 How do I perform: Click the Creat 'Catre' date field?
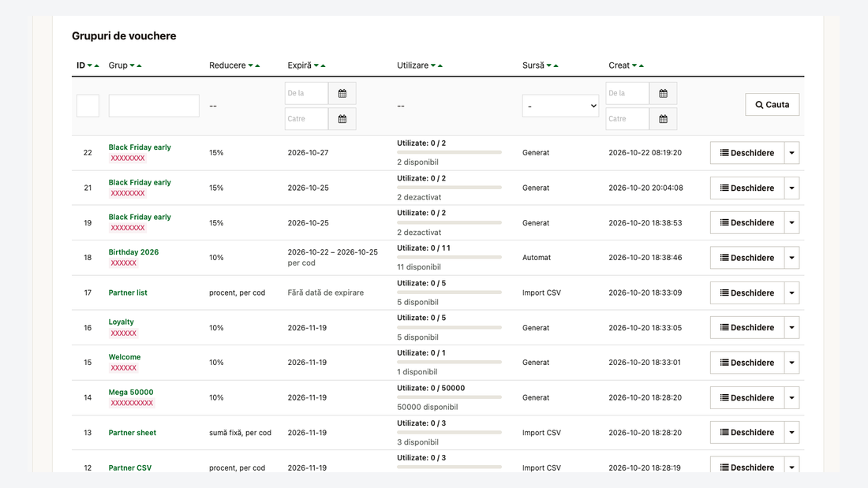point(627,119)
